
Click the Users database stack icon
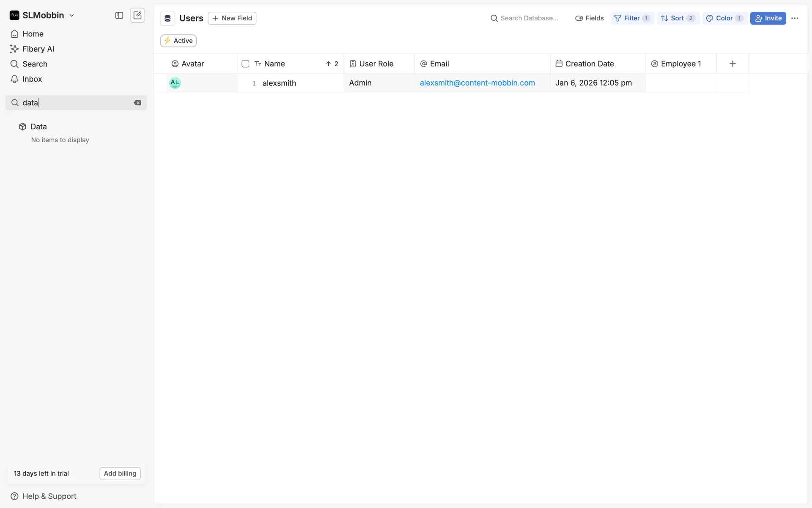tap(167, 18)
